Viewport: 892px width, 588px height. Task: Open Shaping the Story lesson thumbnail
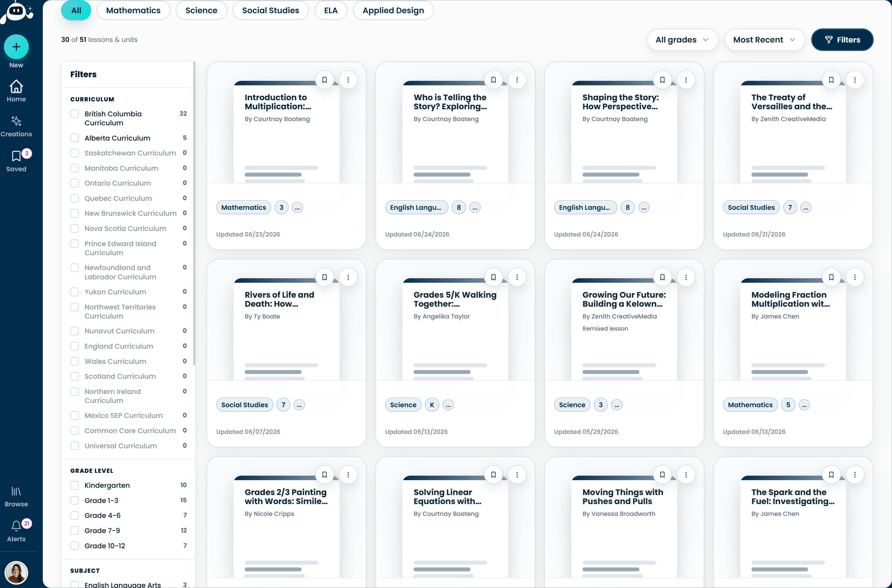coord(624,132)
